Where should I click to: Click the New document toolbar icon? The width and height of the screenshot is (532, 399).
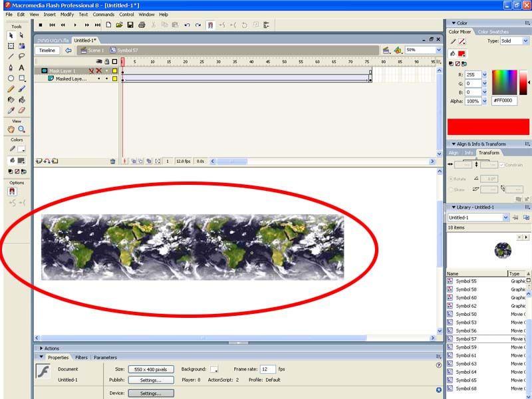[108, 25]
